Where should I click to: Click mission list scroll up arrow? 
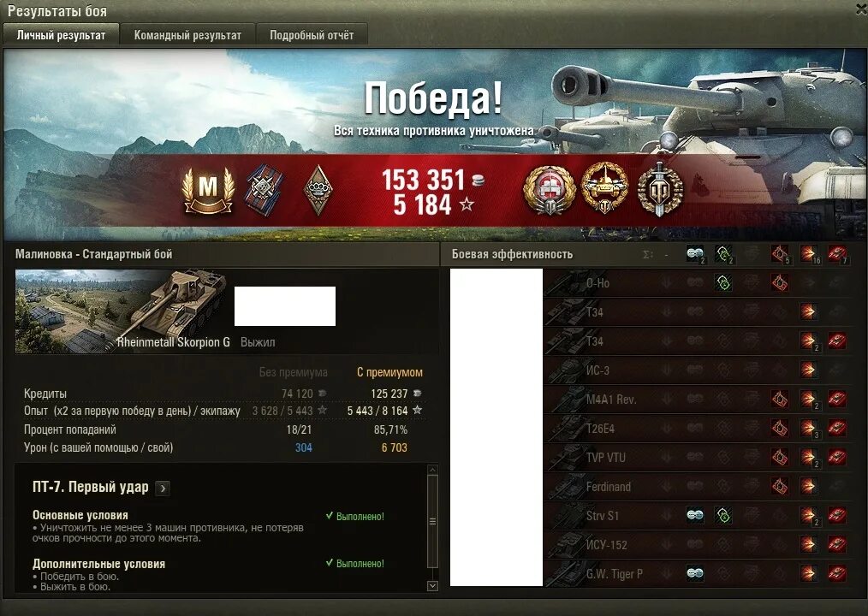tap(433, 470)
